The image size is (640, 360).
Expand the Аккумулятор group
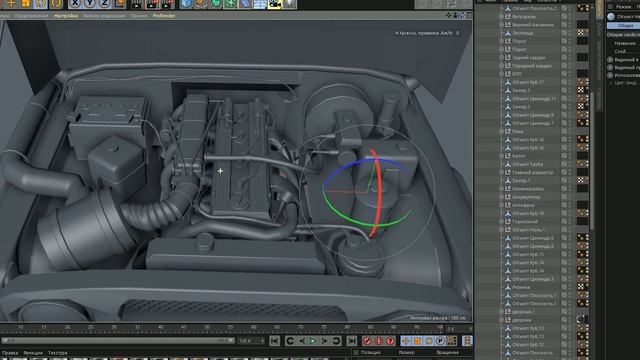coord(501,197)
